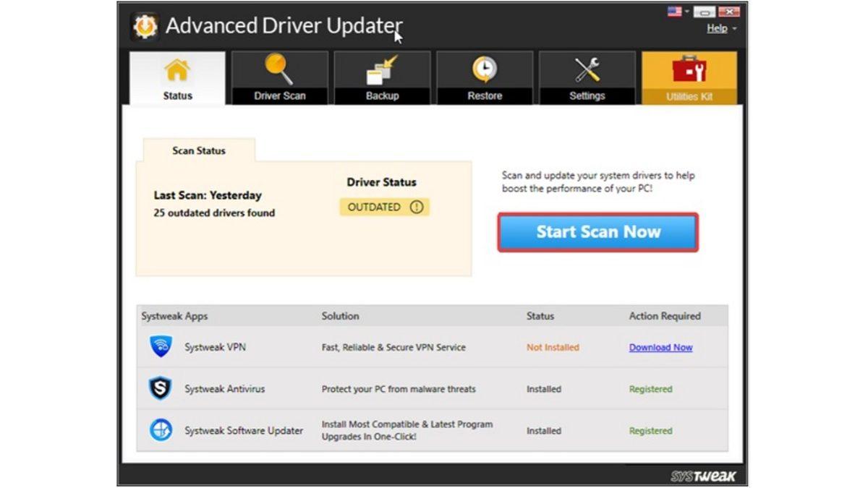The height and width of the screenshot is (488, 868).
Task: Minimize the Advanced Driver Updater window
Action: (x=704, y=12)
